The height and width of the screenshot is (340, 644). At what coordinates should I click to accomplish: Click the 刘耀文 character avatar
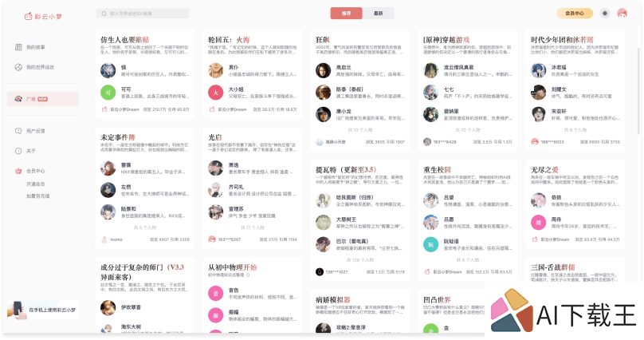pyautogui.click(x=539, y=93)
